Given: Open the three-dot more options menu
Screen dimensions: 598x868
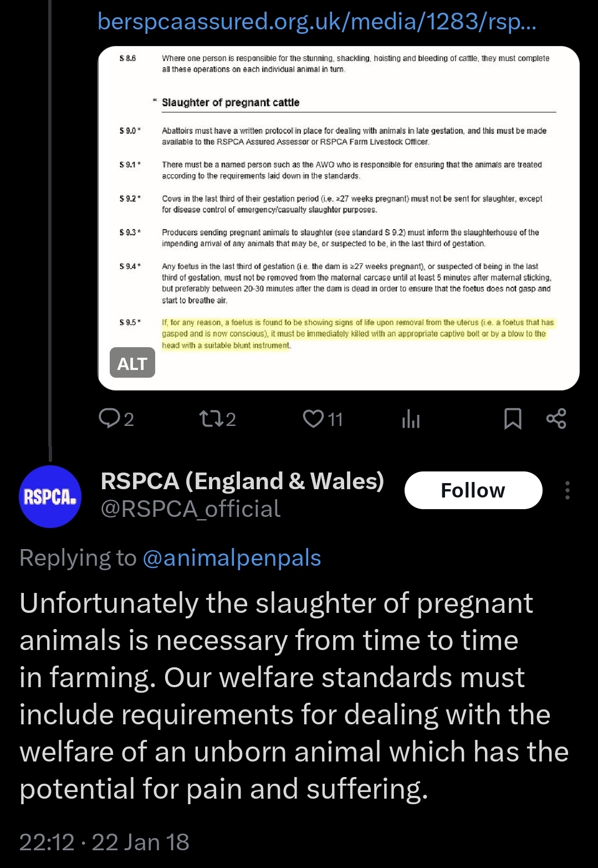Looking at the screenshot, I should pyautogui.click(x=567, y=490).
